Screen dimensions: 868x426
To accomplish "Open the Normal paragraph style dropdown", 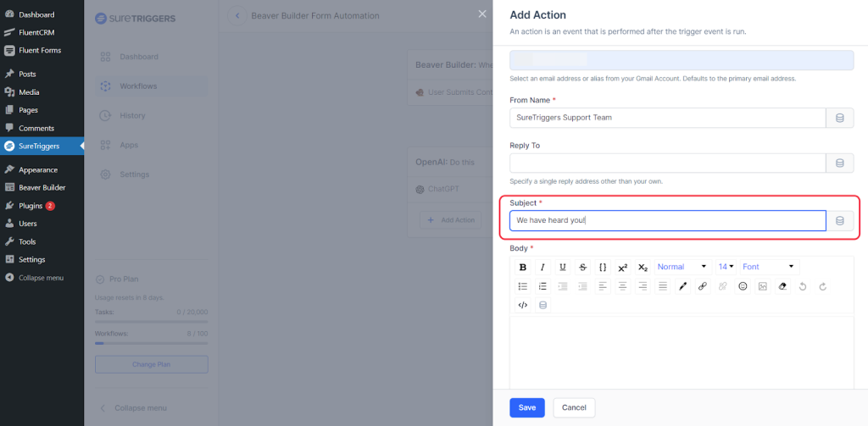I will [682, 267].
